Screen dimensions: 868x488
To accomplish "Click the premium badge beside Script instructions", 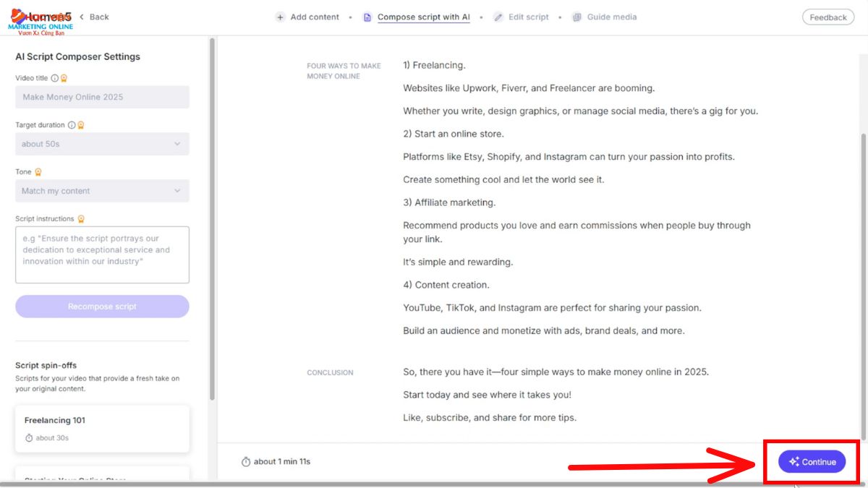I will [81, 219].
